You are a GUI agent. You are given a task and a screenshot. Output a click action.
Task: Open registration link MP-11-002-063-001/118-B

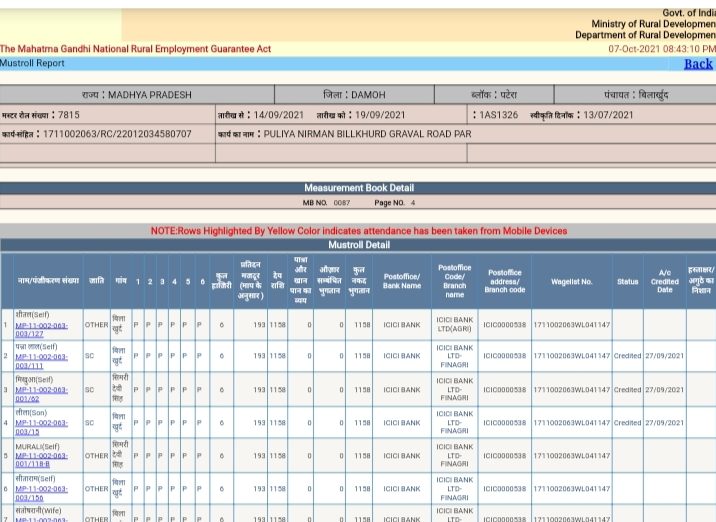click(x=41, y=460)
